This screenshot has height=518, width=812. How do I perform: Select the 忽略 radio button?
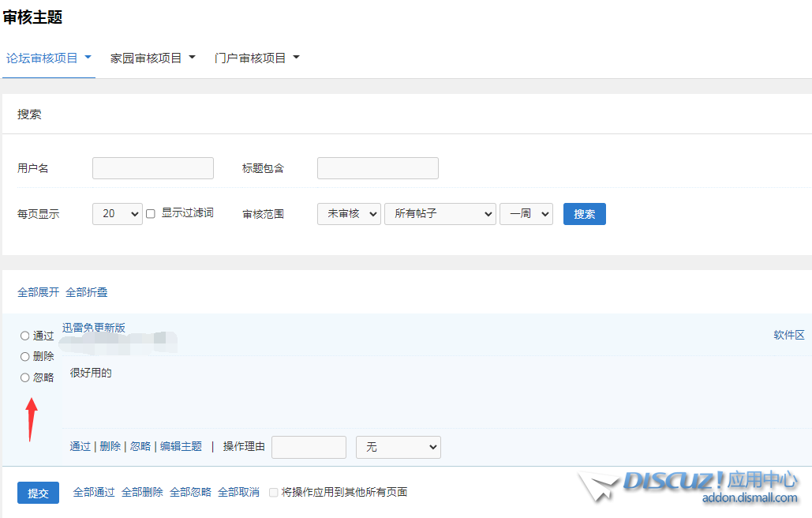pyautogui.click(x=25, y=378)
